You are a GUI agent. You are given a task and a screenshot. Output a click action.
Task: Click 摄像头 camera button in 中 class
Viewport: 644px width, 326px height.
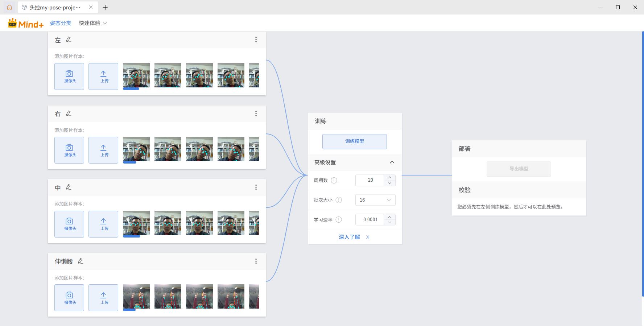69,224
